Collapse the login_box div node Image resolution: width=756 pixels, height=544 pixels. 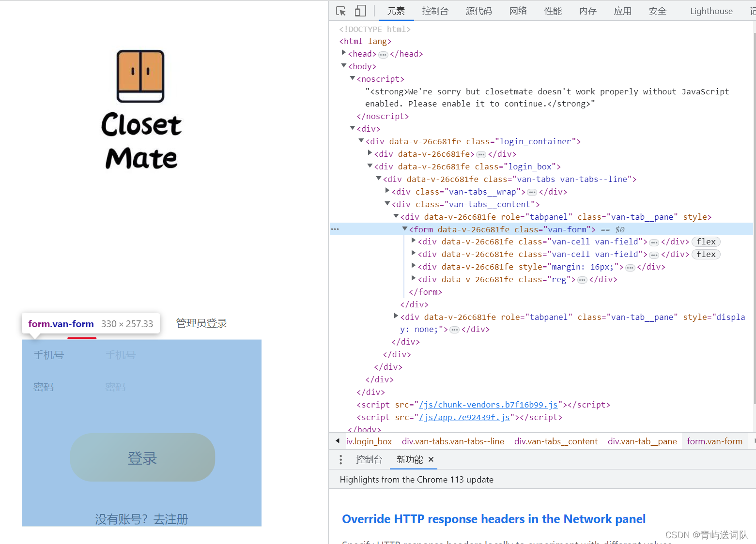pyautogui.click(x=370, y=166)
